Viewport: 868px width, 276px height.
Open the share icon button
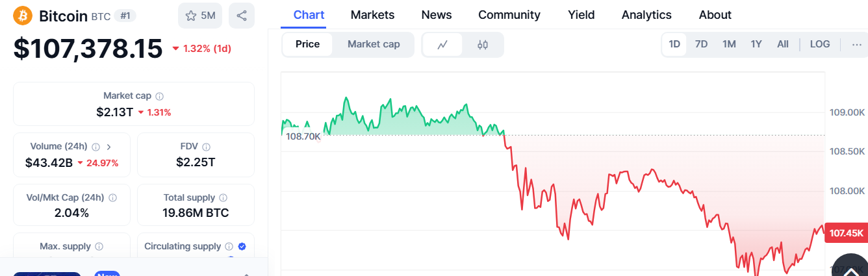[x=242, y=16]
